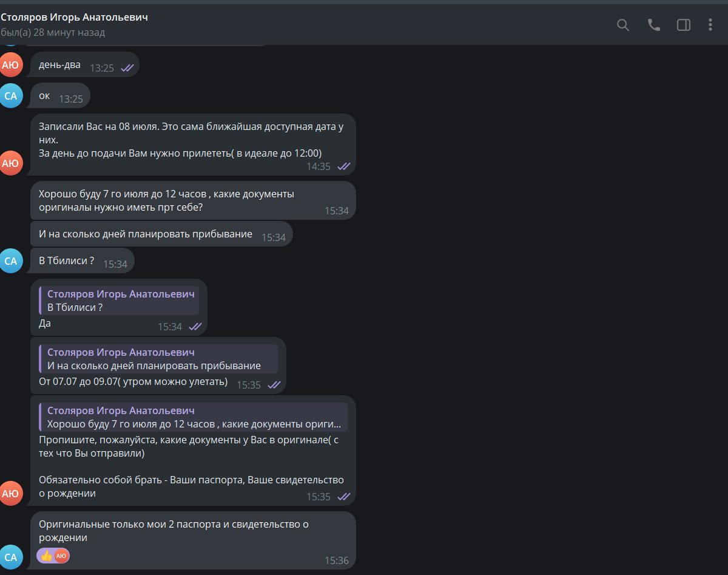Click 'был(а) 28 минут назад' status text
Image resolution: width=728 pixels, height=575 pixels.
53,32
